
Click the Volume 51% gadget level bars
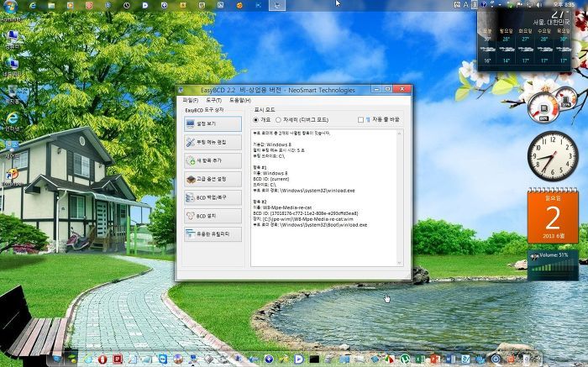pyautogui.click(x=553, y=268)
